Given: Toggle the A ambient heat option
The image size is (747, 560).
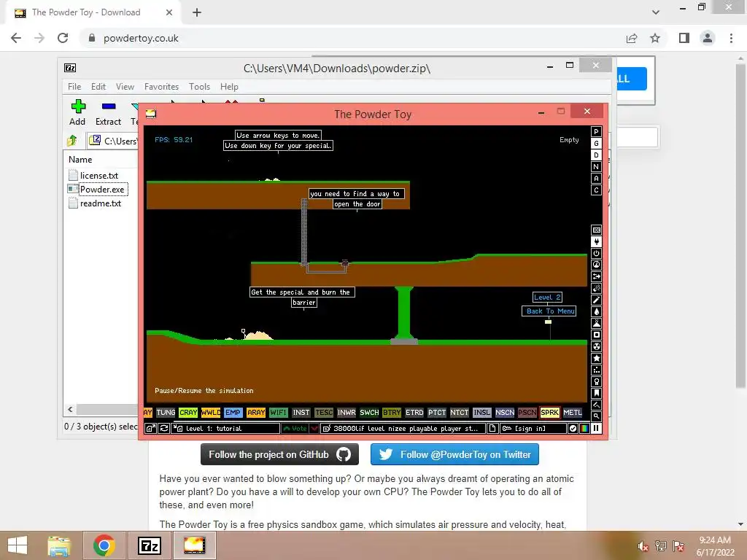Looking at the screenshot, I should [x=596, y=179].
